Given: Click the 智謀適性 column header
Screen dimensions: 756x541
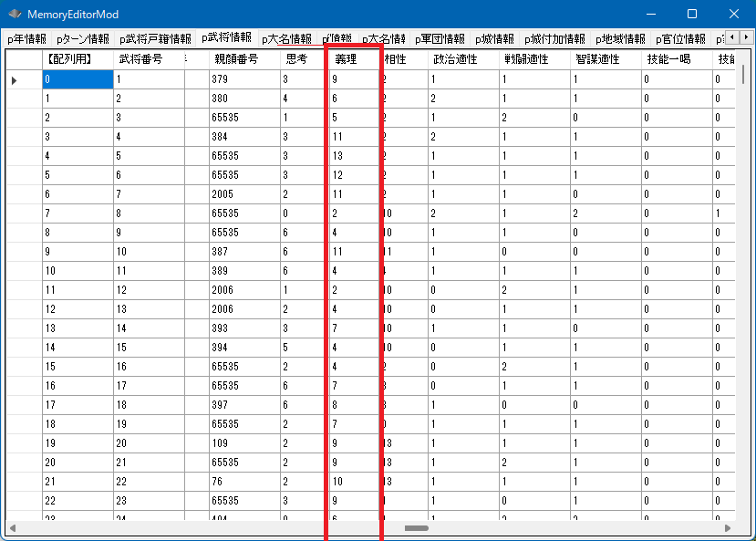Looking at the screenshot, I should pos(597,58).
